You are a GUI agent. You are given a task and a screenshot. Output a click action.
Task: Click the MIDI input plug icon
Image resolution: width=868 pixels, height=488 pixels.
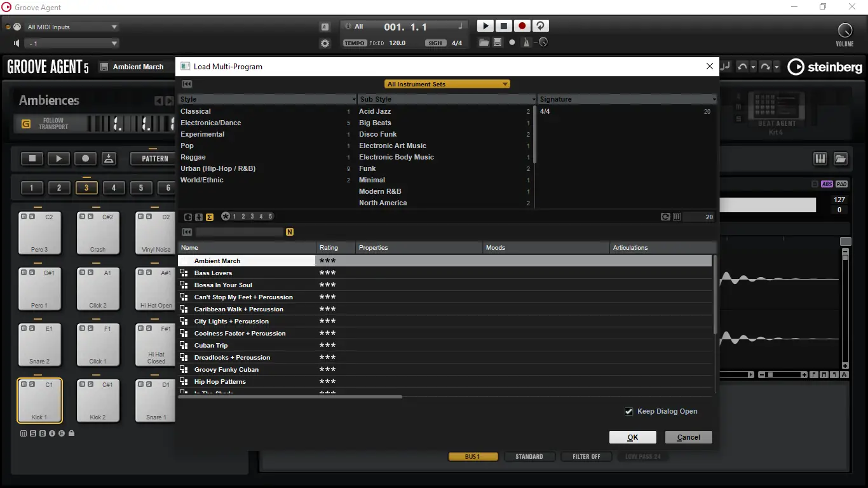pos(17,27)
